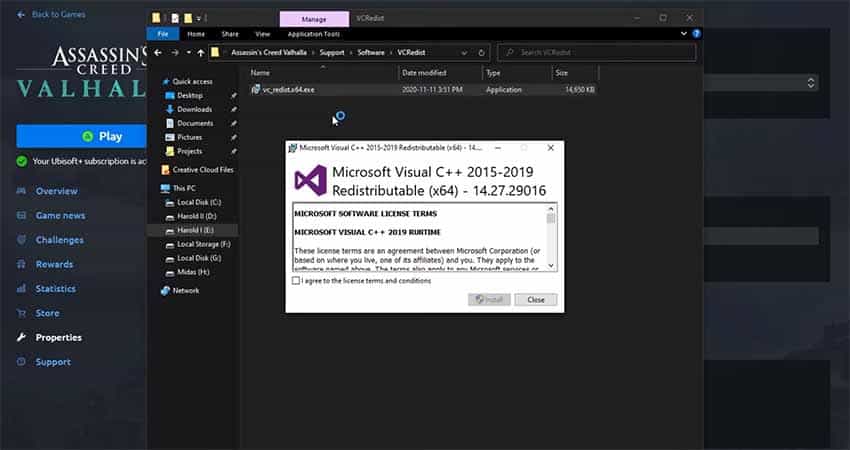Open Support in Ubisoft sidebar
This screenshot has height=450, width=850.
(x=53, y=362)
